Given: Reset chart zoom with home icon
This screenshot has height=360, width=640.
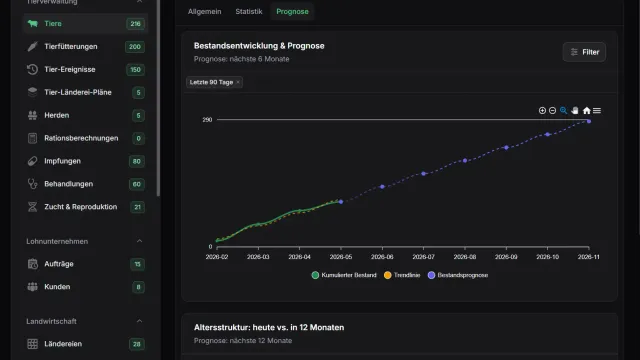Looking at the screenshot, I should pyautogui.click(x=587, y=111).
